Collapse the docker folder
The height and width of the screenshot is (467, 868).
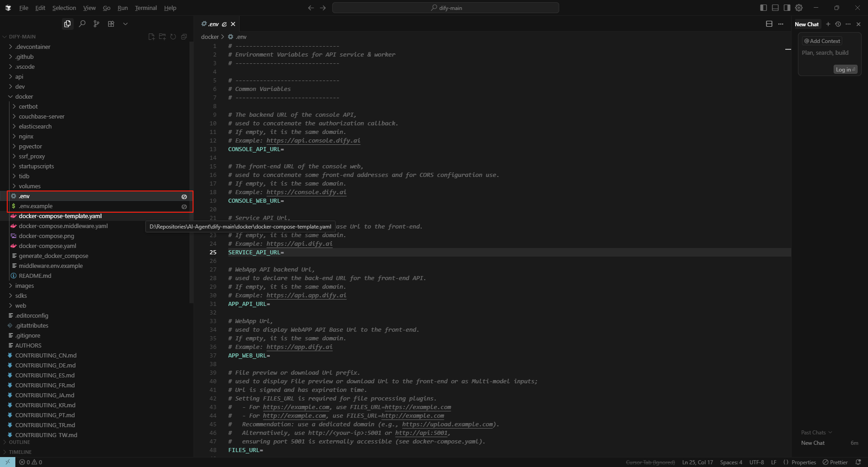24,96
